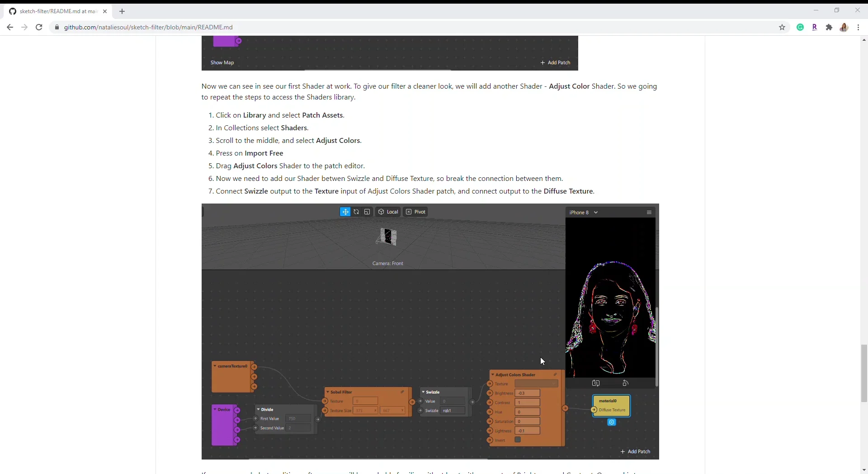This screenshot has height=474, width=868.
Task: Open a new browser tab
Action: 122,11
